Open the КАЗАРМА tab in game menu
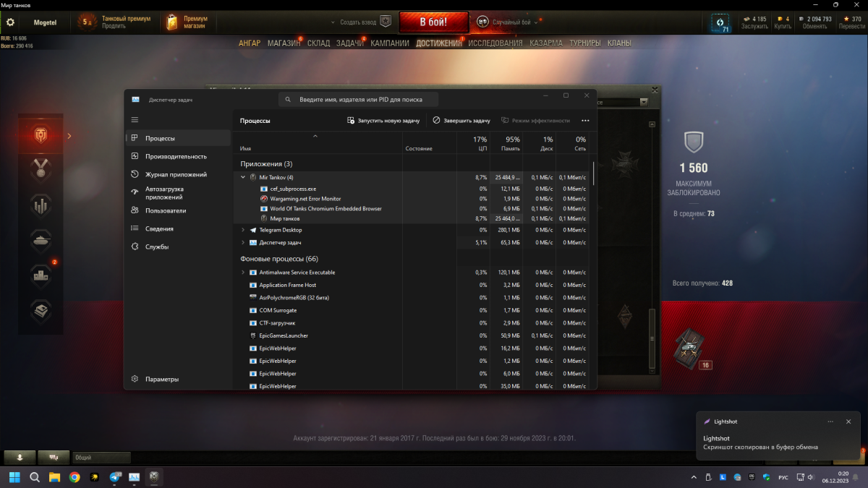 pos(545,43)
